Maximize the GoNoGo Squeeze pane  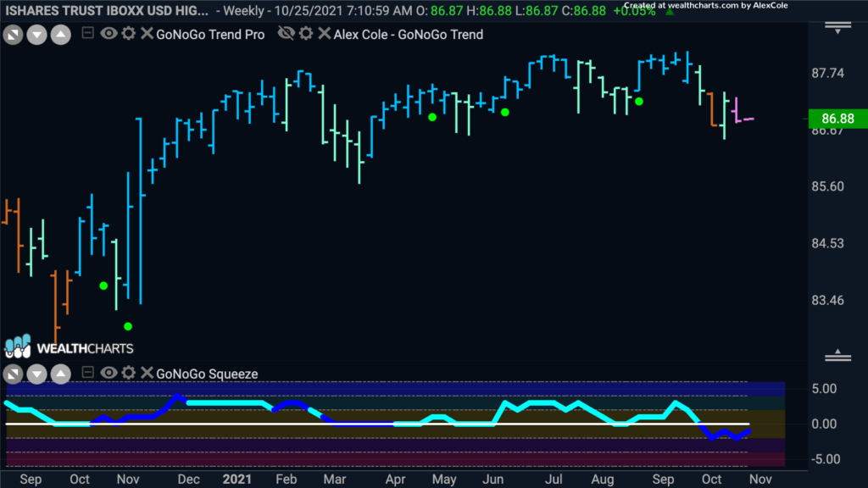[14, 374]
